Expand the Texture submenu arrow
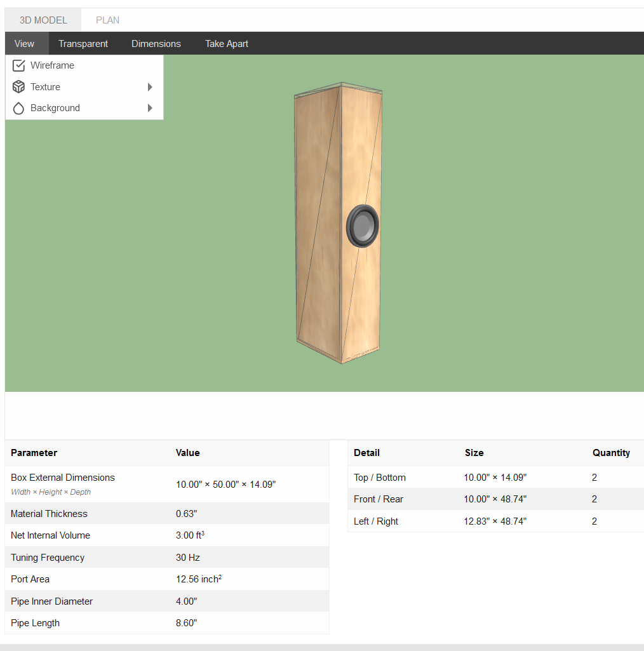This screenshot has height=651, width=644. (x=150, y=87)
